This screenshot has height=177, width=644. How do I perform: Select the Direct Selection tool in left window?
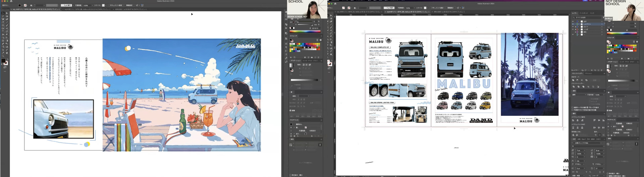pos(7,13)
